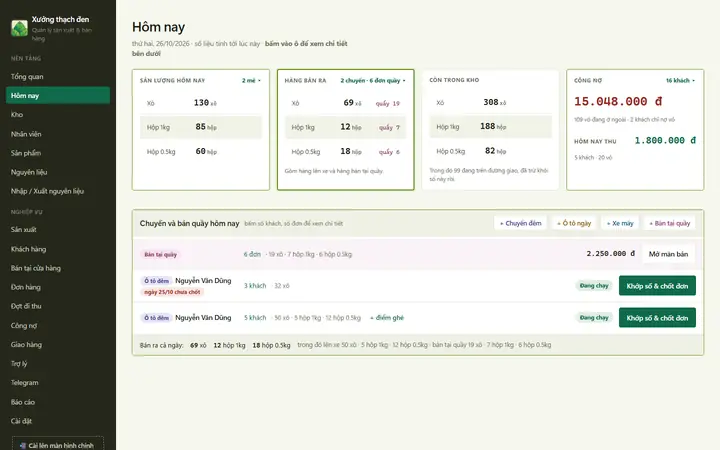
Task: Expand the 16 khách dropdown in Công nợ card
Action: point(681,80)
